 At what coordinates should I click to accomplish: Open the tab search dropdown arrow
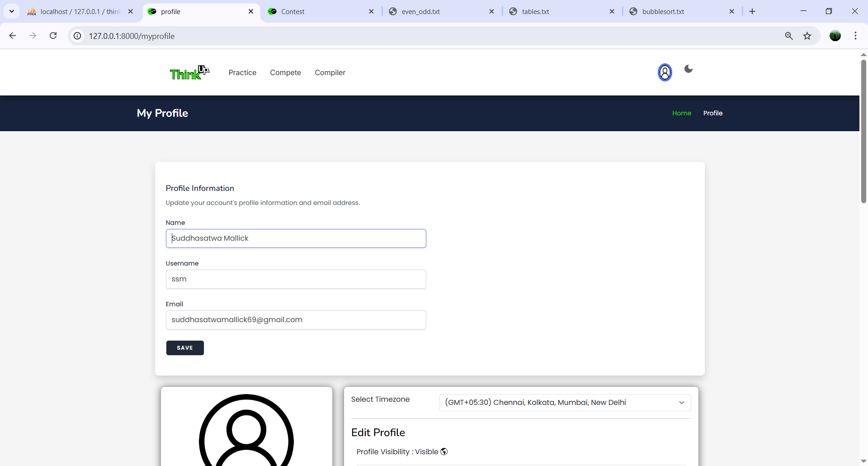point(12,11)
